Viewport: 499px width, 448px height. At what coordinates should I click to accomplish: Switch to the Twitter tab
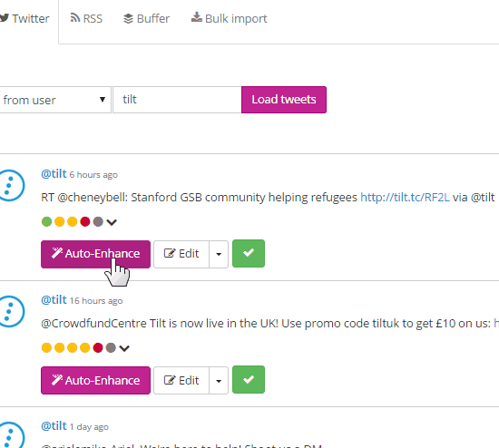click(24, 18)
